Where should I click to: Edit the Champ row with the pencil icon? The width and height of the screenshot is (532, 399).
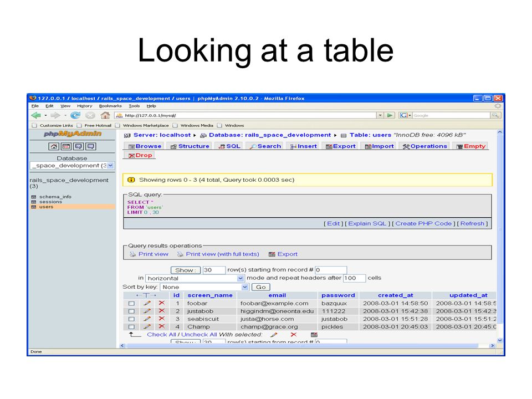click(147, 326)
